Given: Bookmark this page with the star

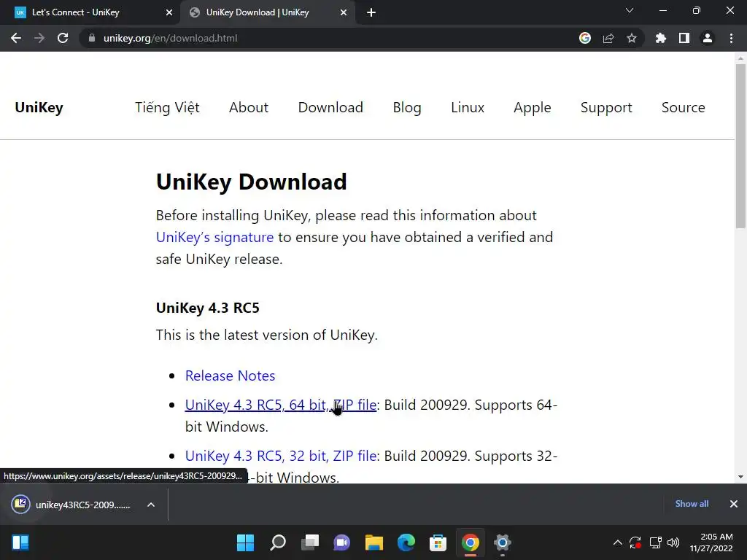Looking at the screenshot, I should coord(631,38).
